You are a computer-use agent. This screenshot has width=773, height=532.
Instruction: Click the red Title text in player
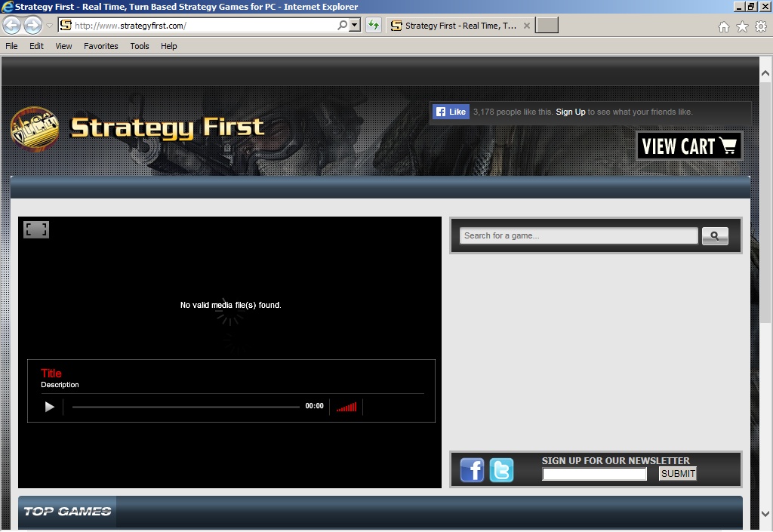51,374
